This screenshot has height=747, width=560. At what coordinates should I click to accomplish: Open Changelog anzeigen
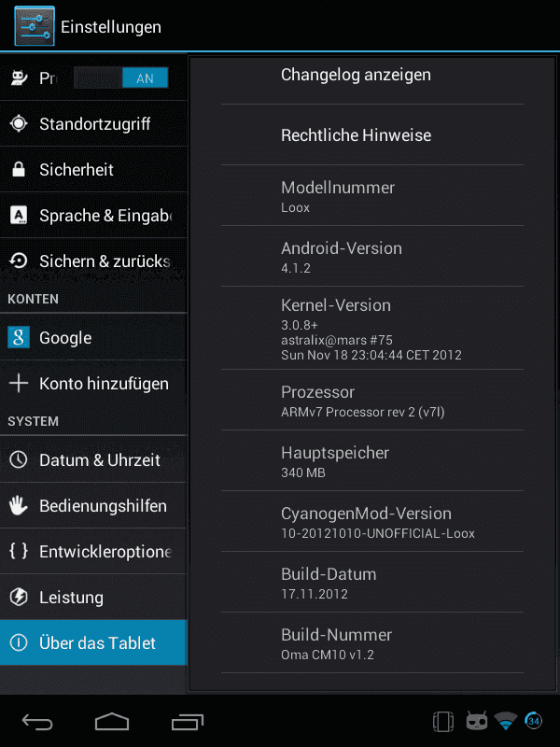(372, 75)
